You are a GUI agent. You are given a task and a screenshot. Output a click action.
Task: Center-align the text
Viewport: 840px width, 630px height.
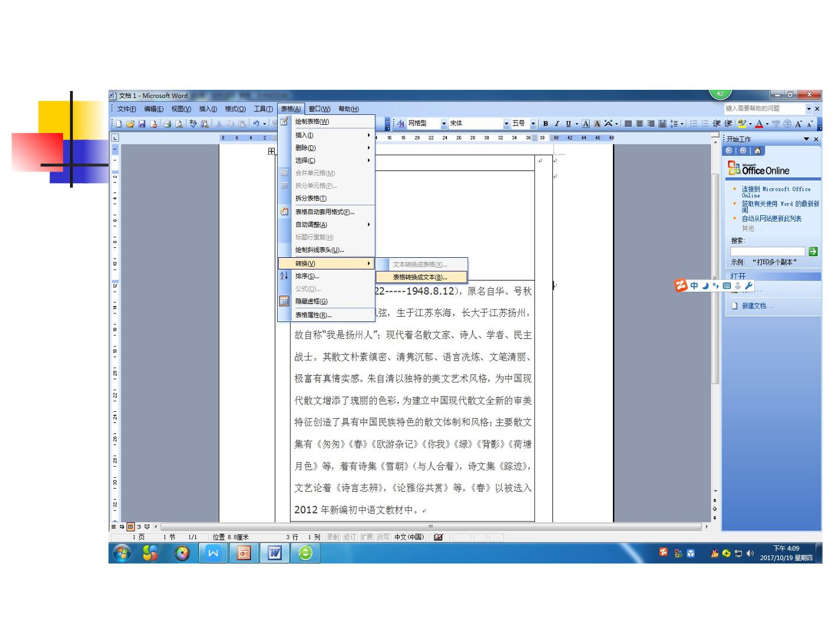point(639,124)
